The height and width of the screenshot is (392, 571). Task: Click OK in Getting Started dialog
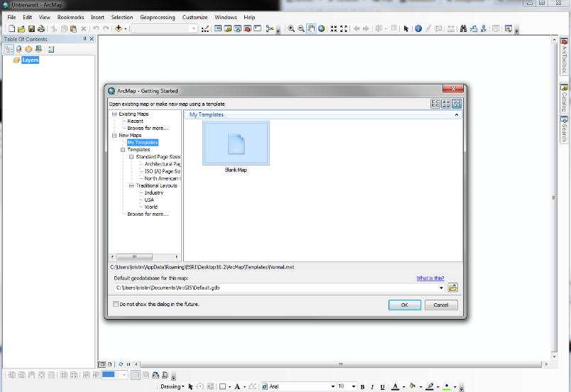point(405,305)
